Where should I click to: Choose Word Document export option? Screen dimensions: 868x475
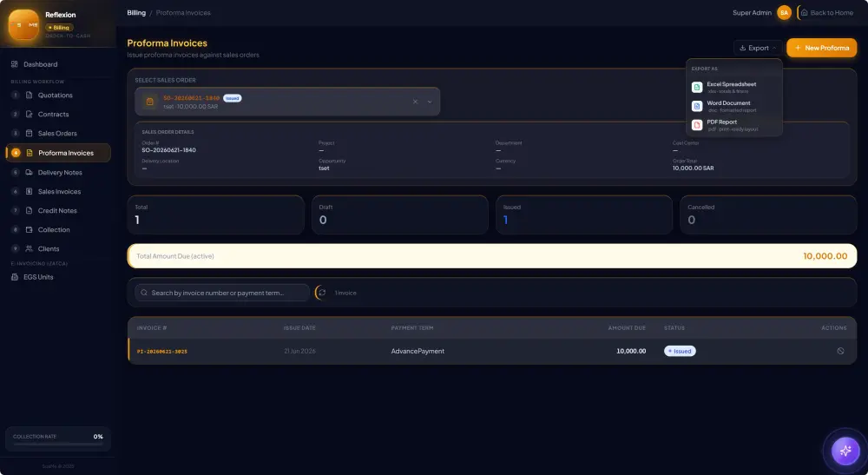[734, 106]
